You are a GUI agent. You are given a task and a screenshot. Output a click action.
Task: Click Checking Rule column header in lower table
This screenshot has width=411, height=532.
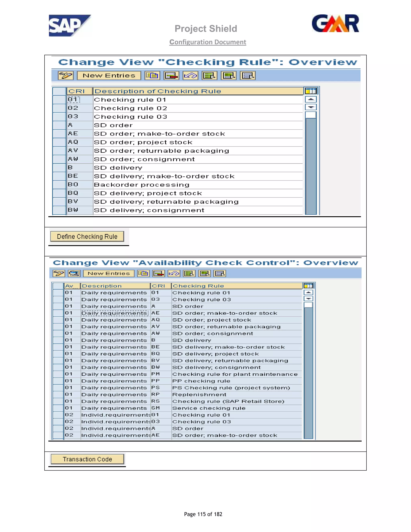[x=237, y=286]
